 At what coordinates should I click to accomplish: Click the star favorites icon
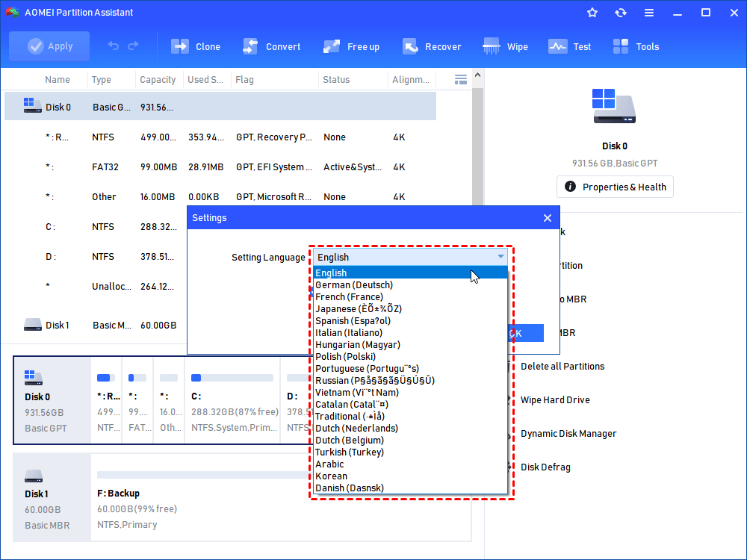pos(592,12)
